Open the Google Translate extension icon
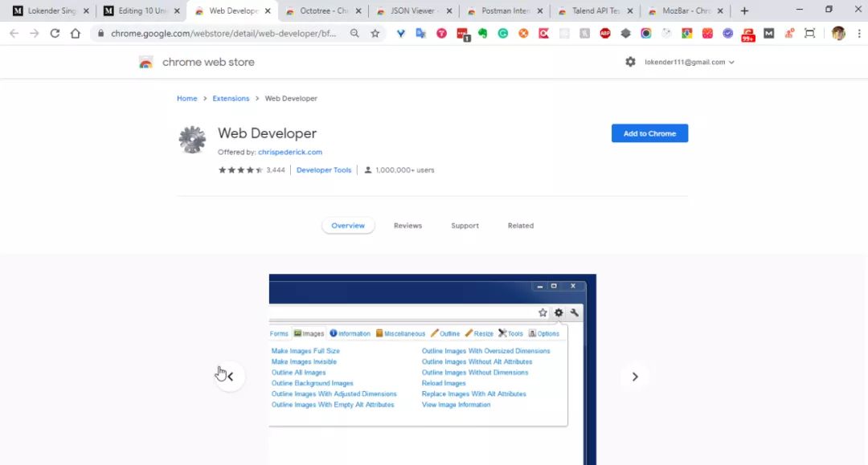The height and width of the screenshot is (465, 868). [x=420, y=33]
